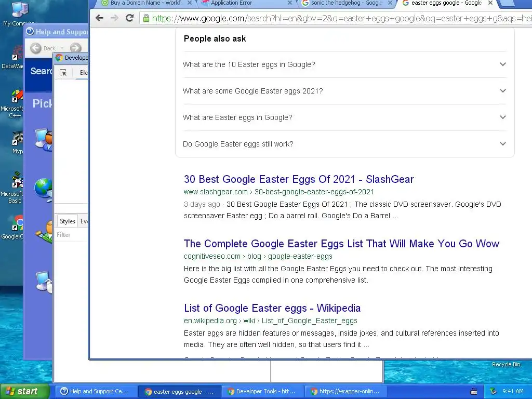The image size is (532, 399).
Task: Click the cognitiveseo.com URL breadcrumb
Action: (x=258, y=256)
